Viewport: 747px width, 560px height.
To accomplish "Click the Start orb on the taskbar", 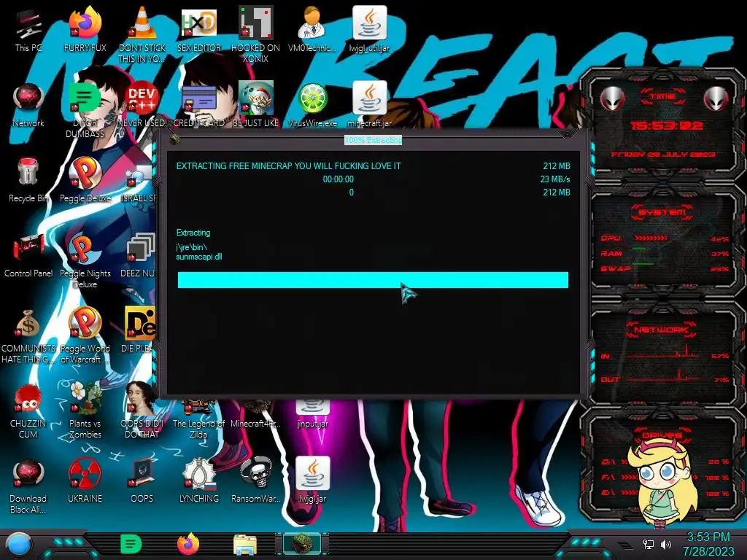I will (x=19, y=544).
